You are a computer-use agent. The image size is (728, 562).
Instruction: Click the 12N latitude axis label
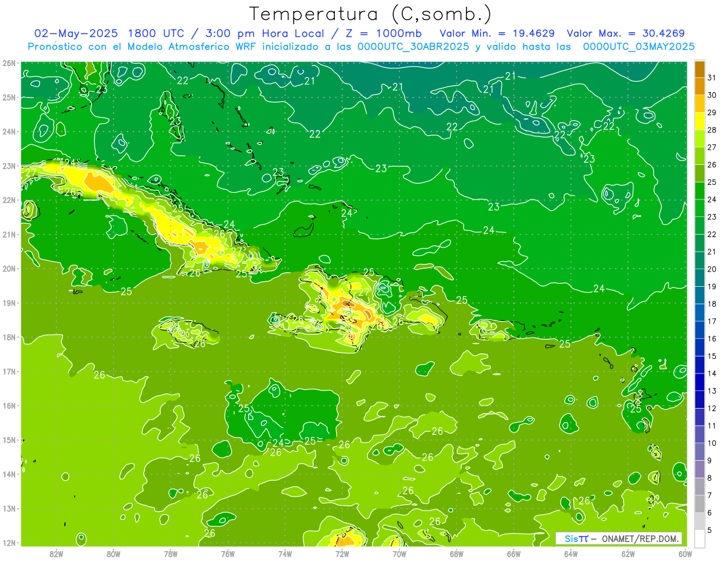point(8,543)
